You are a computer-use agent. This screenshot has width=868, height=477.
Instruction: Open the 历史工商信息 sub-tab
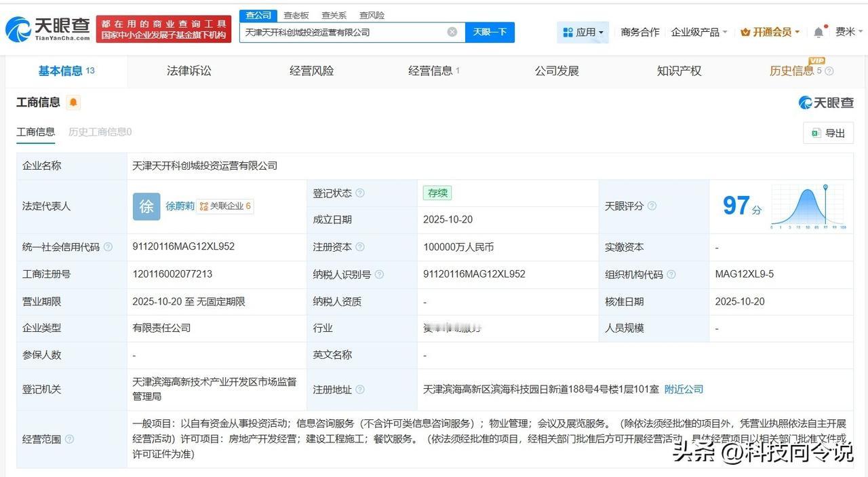pos(99,132)
